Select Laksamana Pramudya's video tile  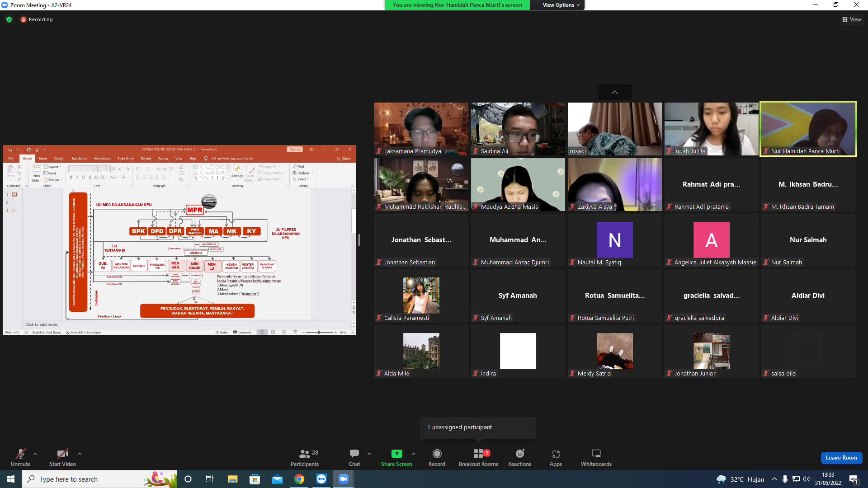(x=421, y=129)
